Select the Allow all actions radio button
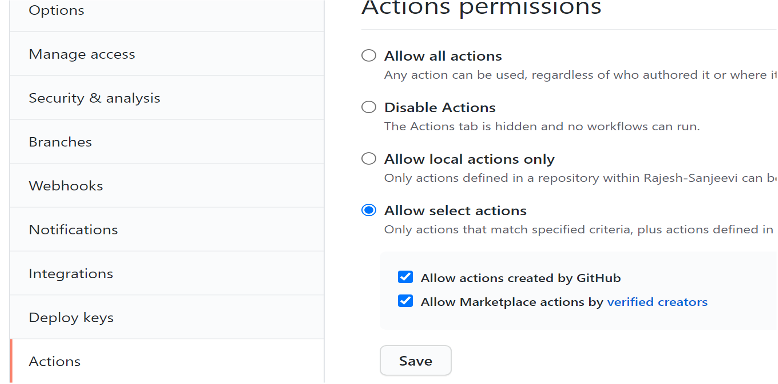Screen dimensions: 778x384 (x=369, y=56)
